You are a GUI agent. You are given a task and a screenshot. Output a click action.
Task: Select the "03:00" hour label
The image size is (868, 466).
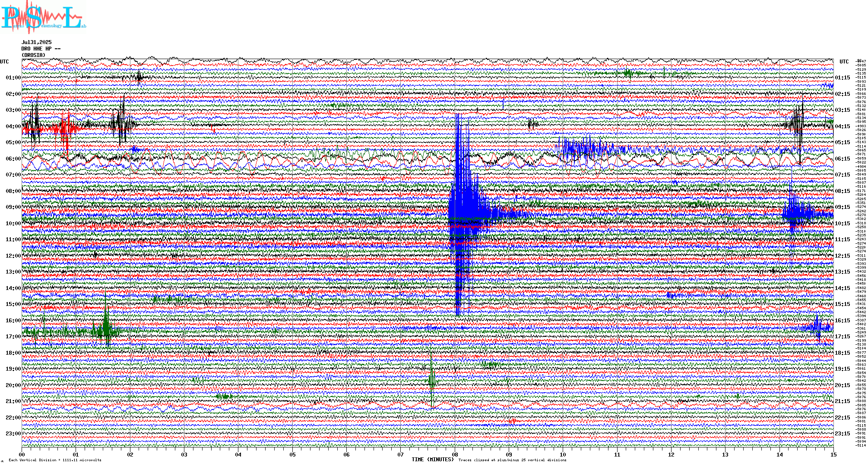coord(13,110)
